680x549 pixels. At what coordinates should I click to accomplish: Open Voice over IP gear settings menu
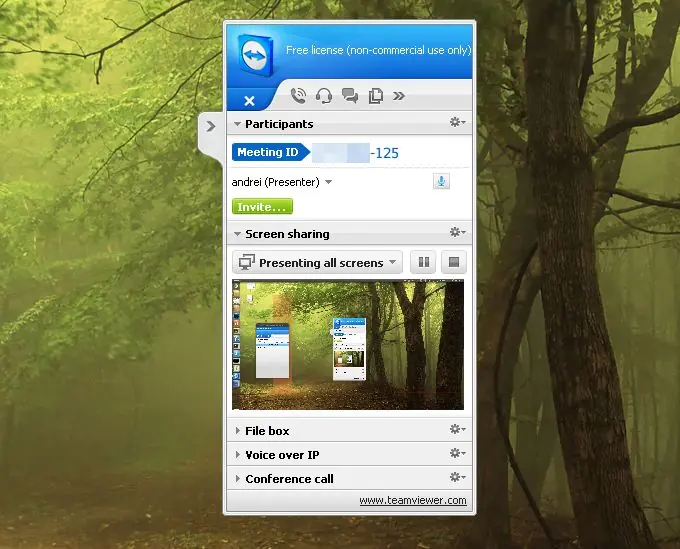pos(457,453)
